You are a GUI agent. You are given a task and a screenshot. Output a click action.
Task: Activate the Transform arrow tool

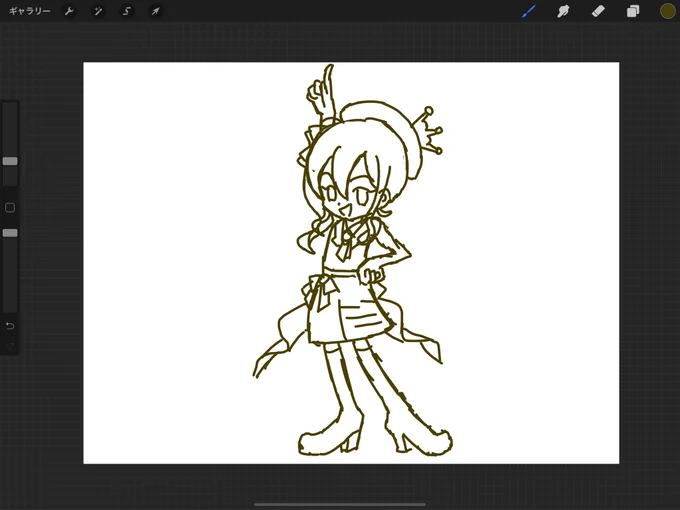point(155,11)
